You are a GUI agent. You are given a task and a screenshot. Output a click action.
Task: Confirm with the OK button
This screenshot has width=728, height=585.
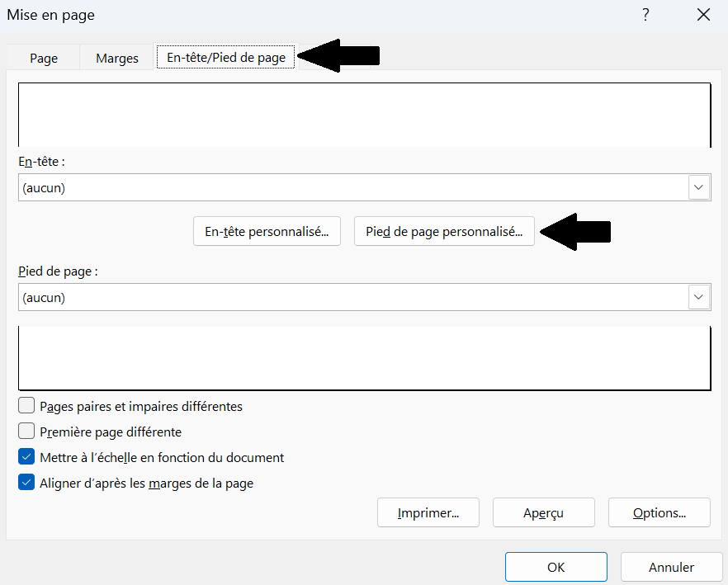coord(556,567)
